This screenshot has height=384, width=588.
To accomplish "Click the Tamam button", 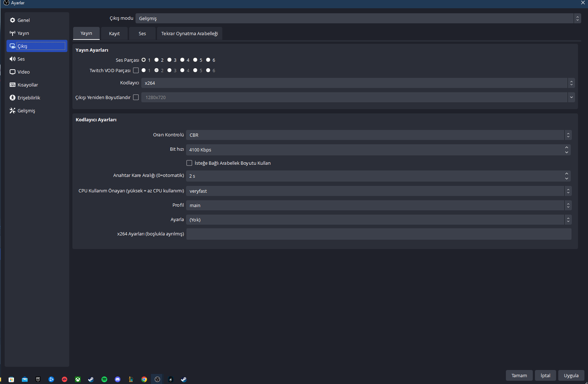I will coord(519,375).
